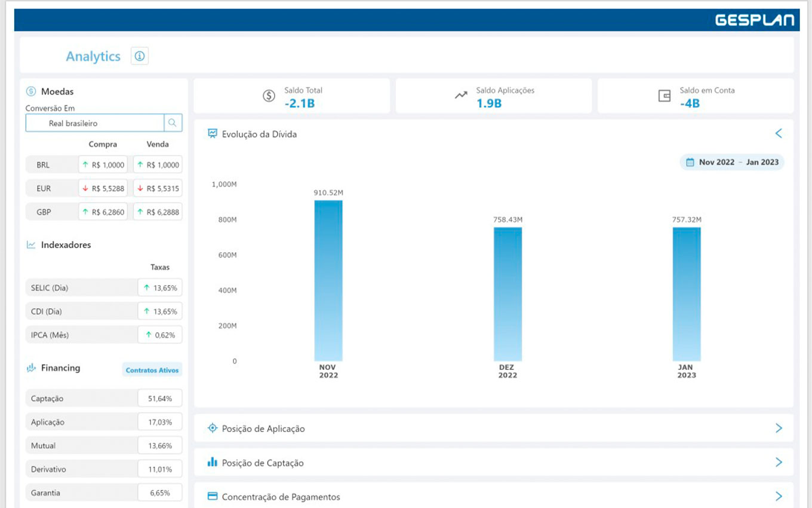Click the info icon beside Analytics
This screenshot has height=508, width=812.
pos(140,56)
